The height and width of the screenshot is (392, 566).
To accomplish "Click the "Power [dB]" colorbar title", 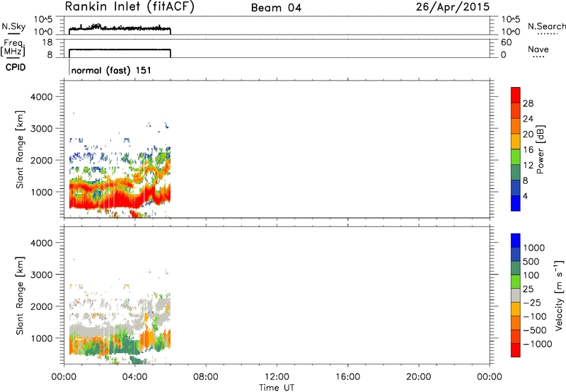I will click(541, 149).
